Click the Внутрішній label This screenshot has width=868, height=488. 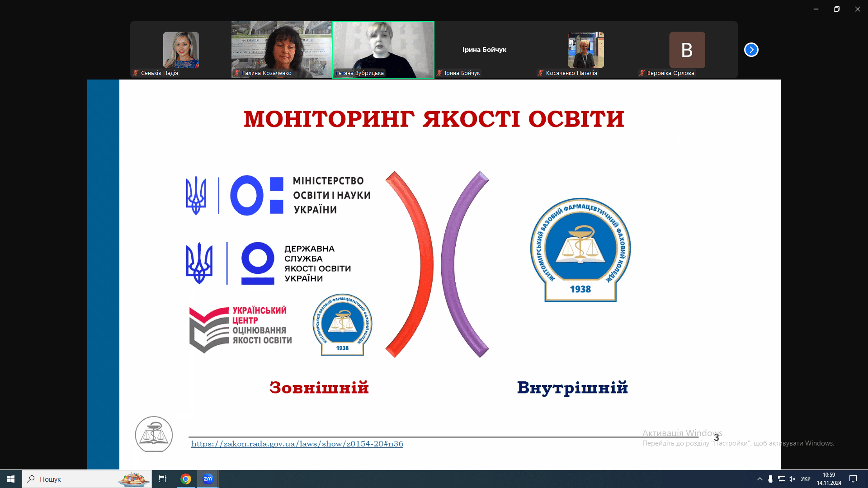[x=572, y=388]
